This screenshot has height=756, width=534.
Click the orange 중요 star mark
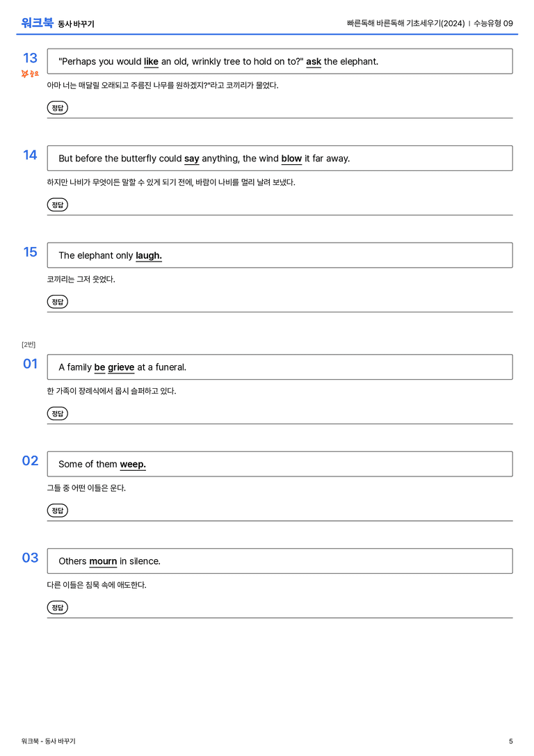click(x=30, y=73)
